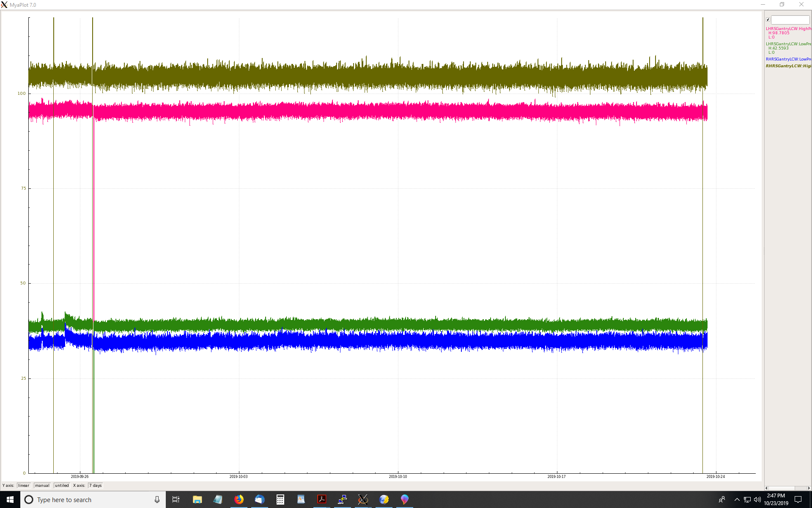Image resolution: width=812 pixels, height=508 pixels.
Task: Open Thunderbird mail from the taskbar
Action: pos(259,500)
